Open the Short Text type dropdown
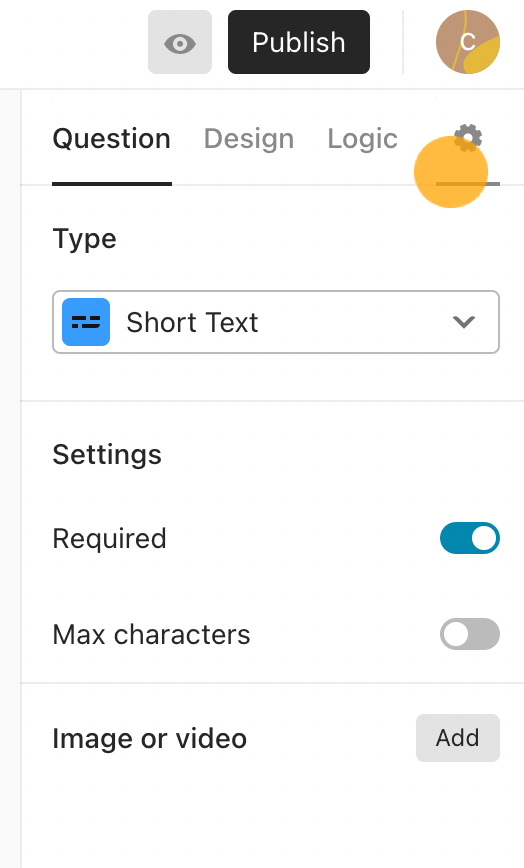The width and height of the screenshot is (524, 868). click(276, 322)
